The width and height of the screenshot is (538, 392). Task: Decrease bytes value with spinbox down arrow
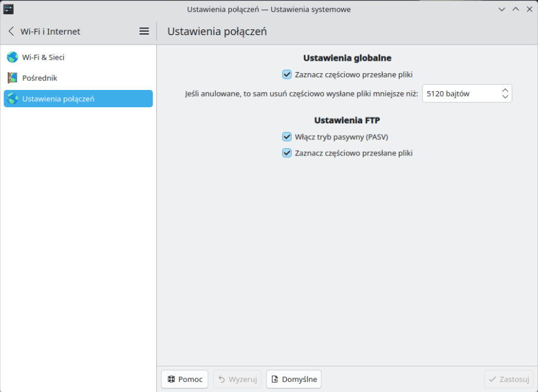tap(505, 97)
